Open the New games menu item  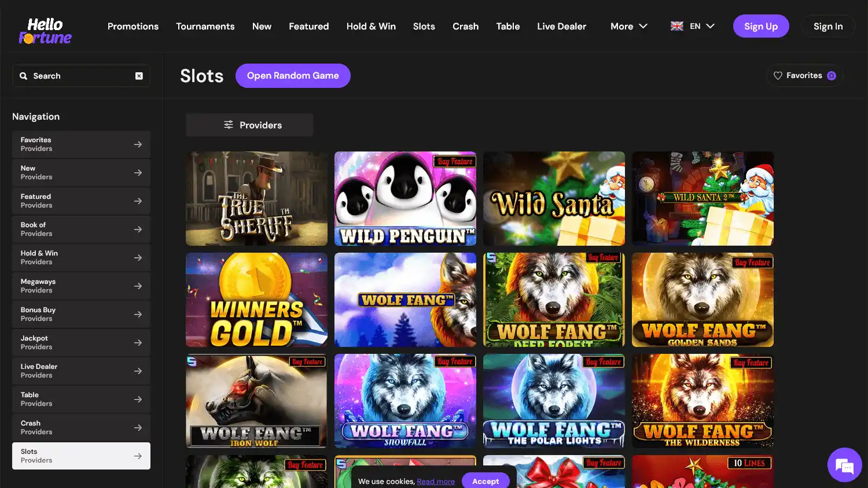click(262, 26)
